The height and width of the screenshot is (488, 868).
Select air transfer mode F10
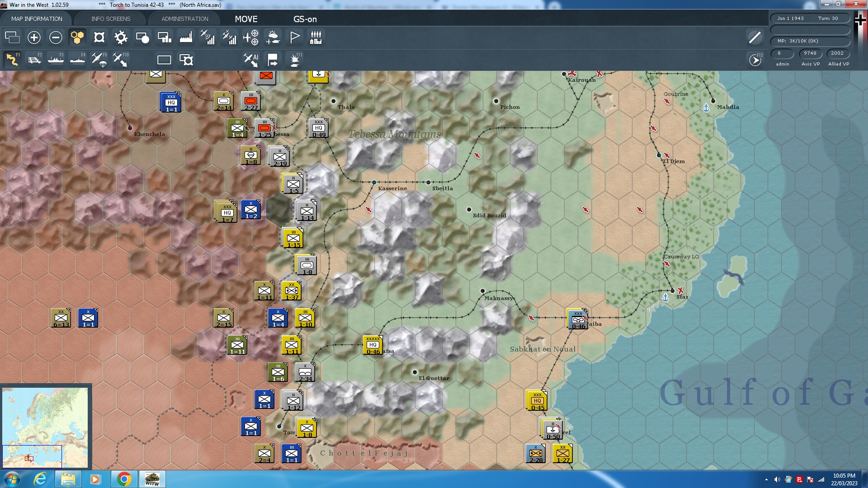click(121, 60)
